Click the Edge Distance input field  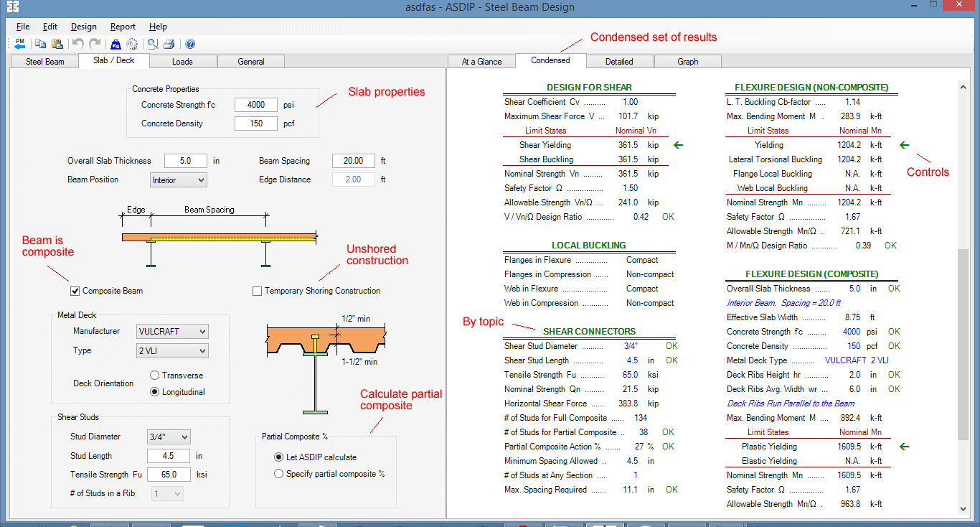pos(354,179)
